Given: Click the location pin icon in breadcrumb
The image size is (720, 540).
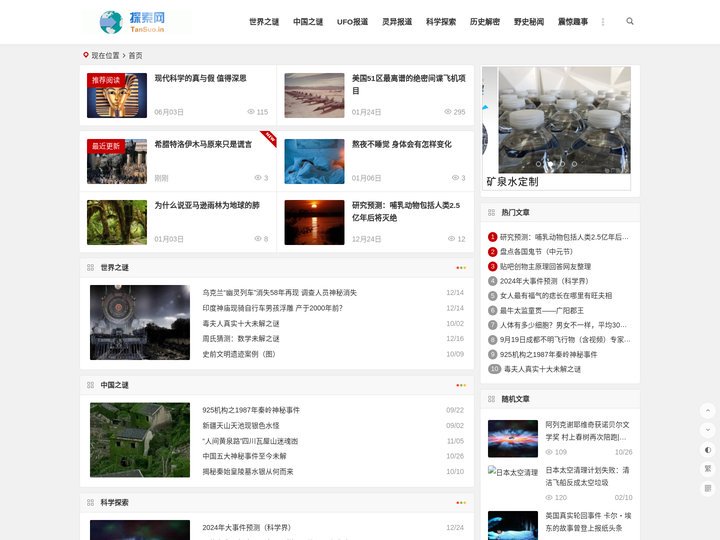Looking at the screenshot, I should pyautogui.click(x=85, y=55).
